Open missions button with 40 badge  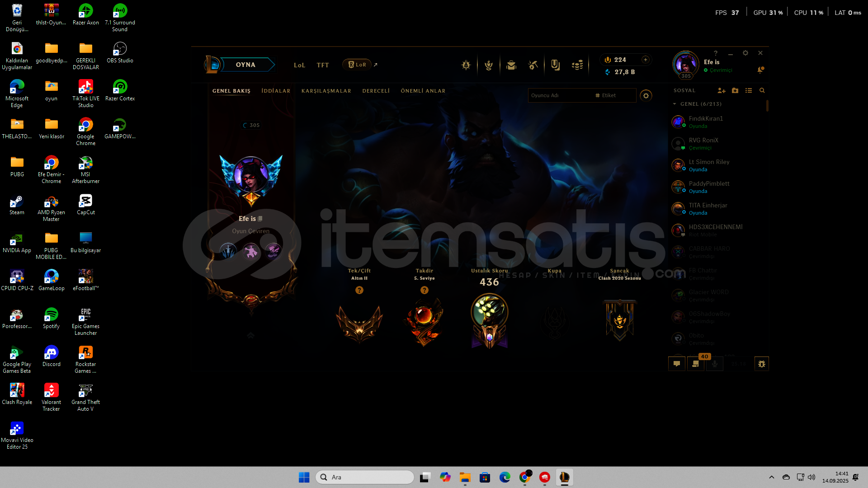pyautogui.click(x=696, y=364)
